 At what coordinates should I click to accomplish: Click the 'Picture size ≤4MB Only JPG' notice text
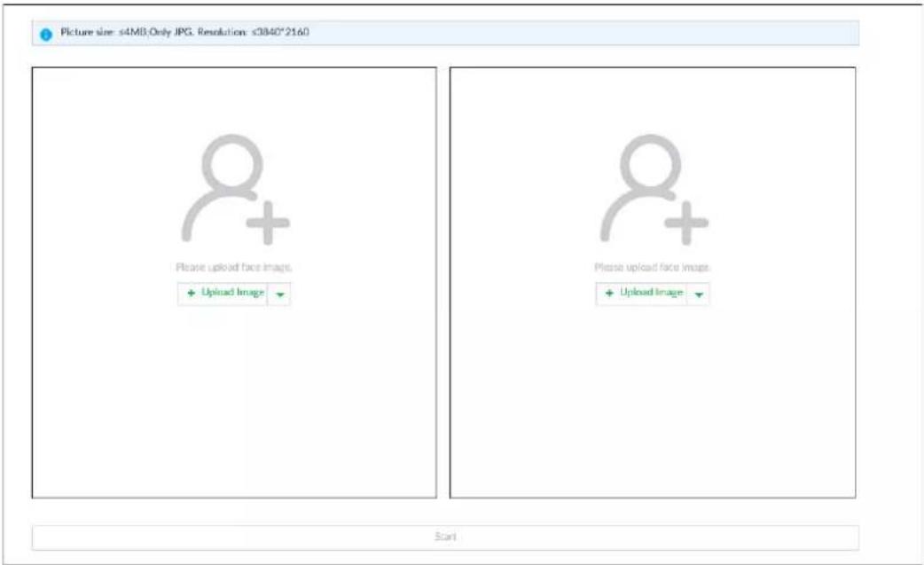tap(184, 32)
